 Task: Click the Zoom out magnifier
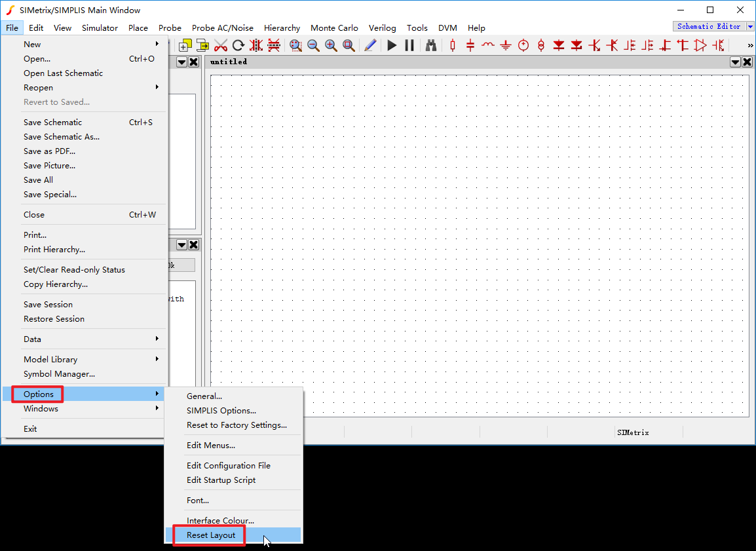coord(313,45)
